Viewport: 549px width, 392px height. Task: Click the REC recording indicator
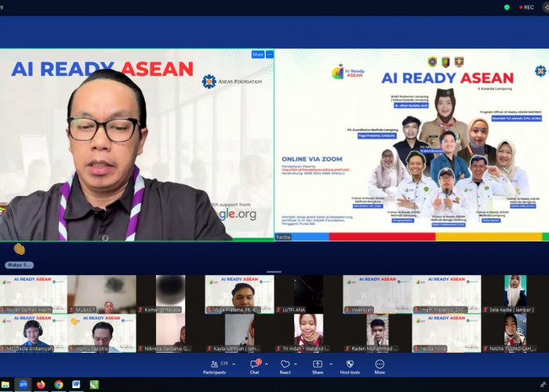(526, 7)
